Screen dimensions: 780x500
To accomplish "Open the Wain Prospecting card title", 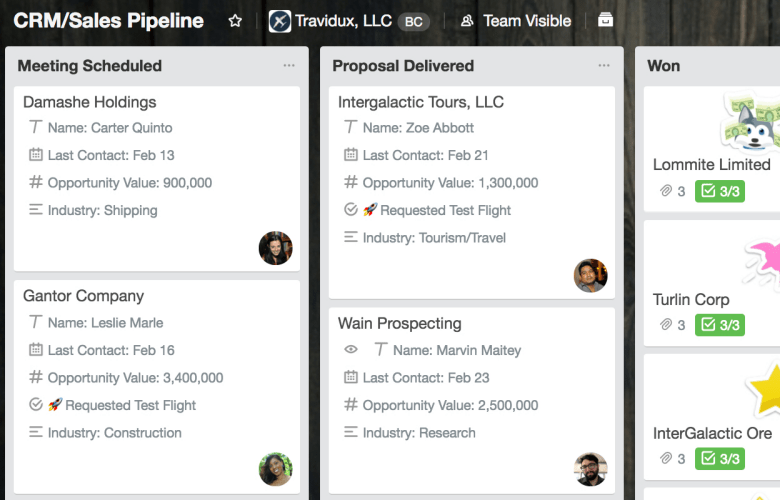I will (x=400, y=324).
